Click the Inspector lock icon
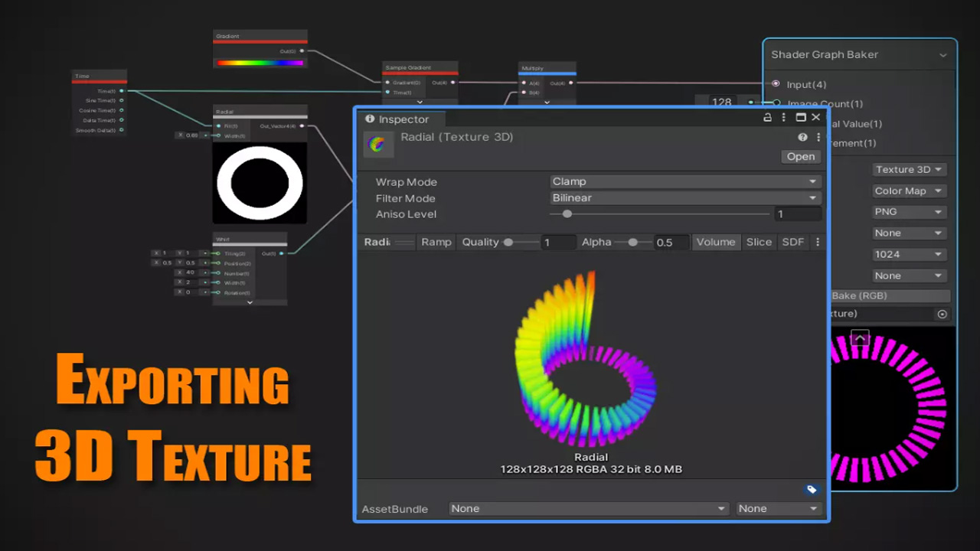 pos(767,118)
